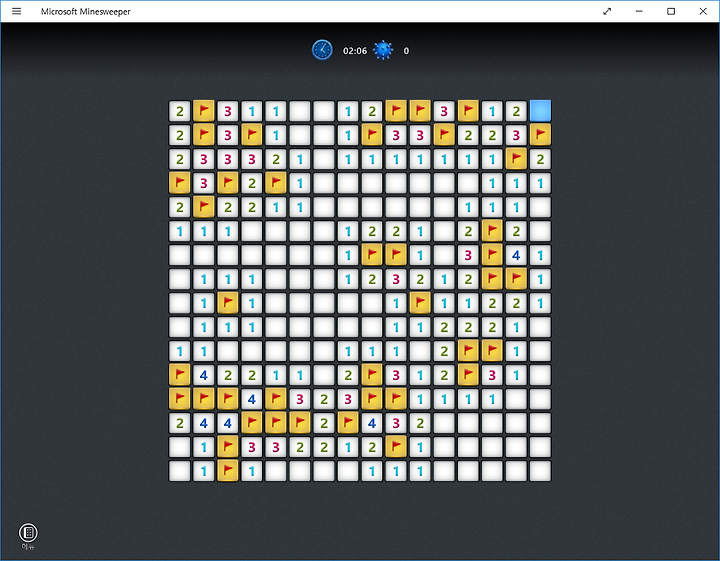This screenshot has width=720, height=561.
Task: Maximize the Minesweeper window
Action: click(671, 11)
